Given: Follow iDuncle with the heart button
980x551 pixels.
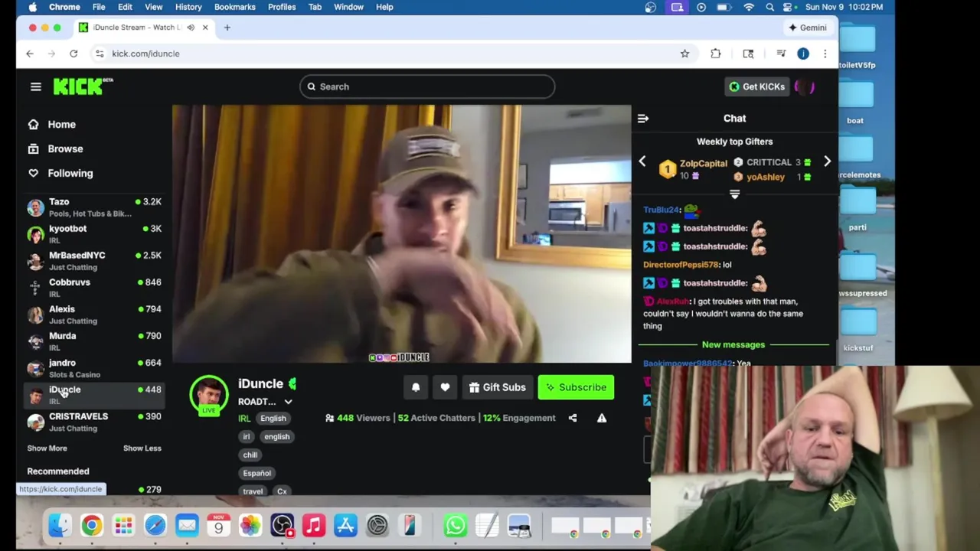Looking at the screenshot, I should pos(445,387).
